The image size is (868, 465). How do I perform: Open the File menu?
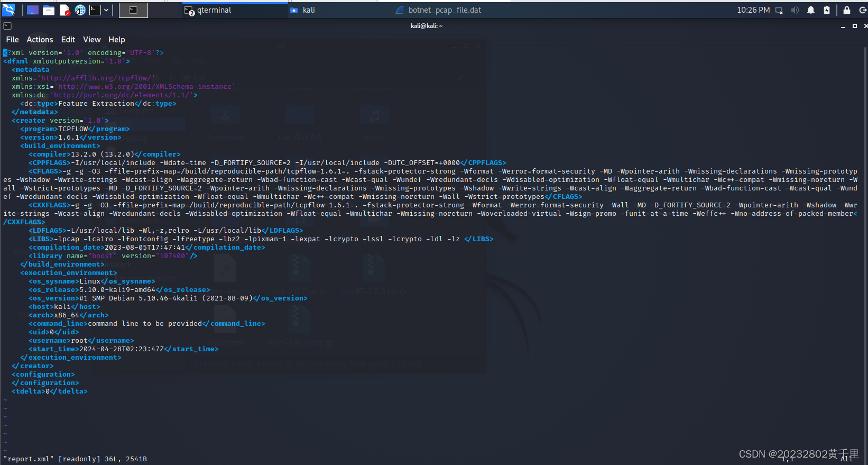pyautogui.click(x=12, y=40)
